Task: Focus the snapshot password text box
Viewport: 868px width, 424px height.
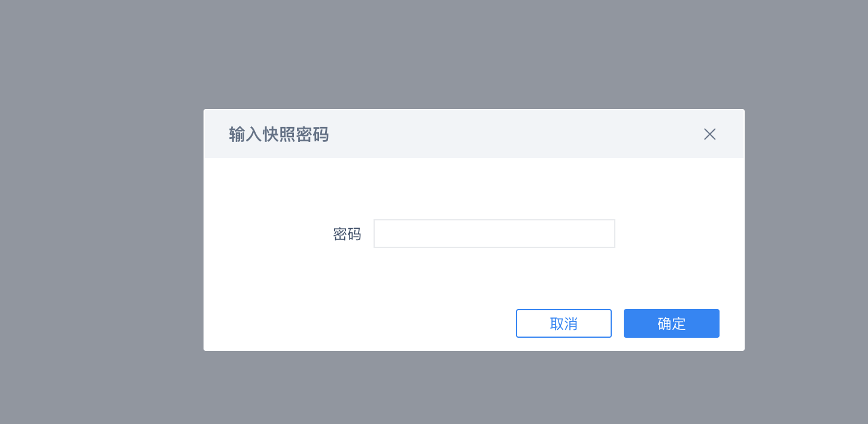Action: (x=494, y=234)
